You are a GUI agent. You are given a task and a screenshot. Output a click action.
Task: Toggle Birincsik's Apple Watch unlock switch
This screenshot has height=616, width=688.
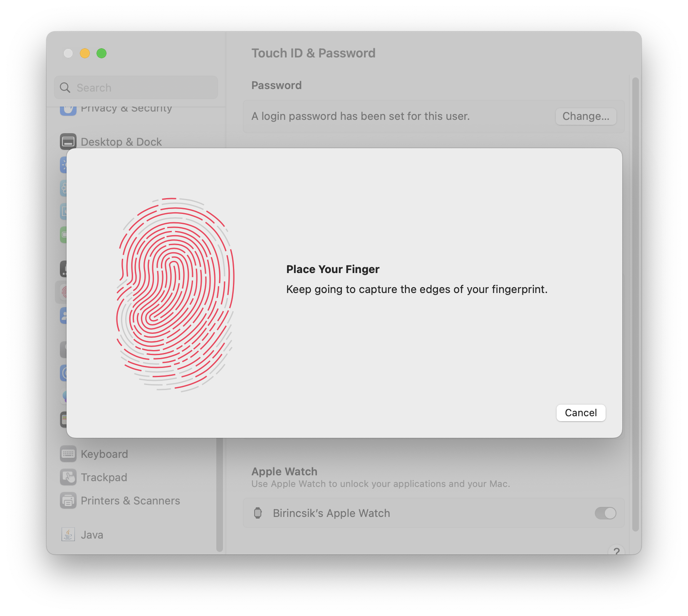605,513
